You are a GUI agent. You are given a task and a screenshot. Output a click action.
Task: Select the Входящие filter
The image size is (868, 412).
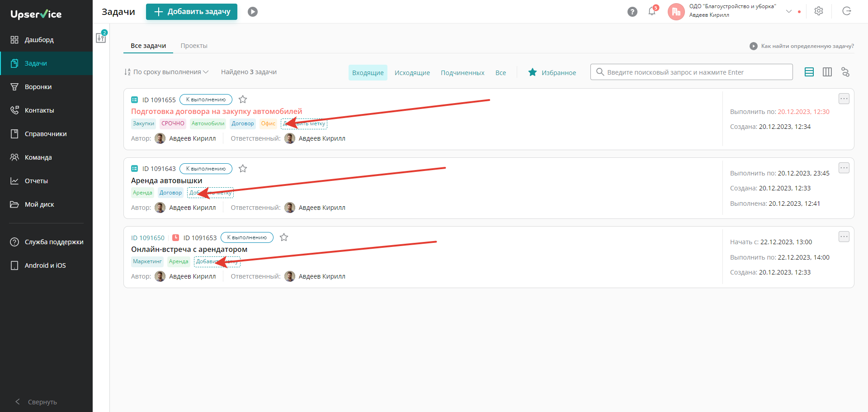[368, 73]
